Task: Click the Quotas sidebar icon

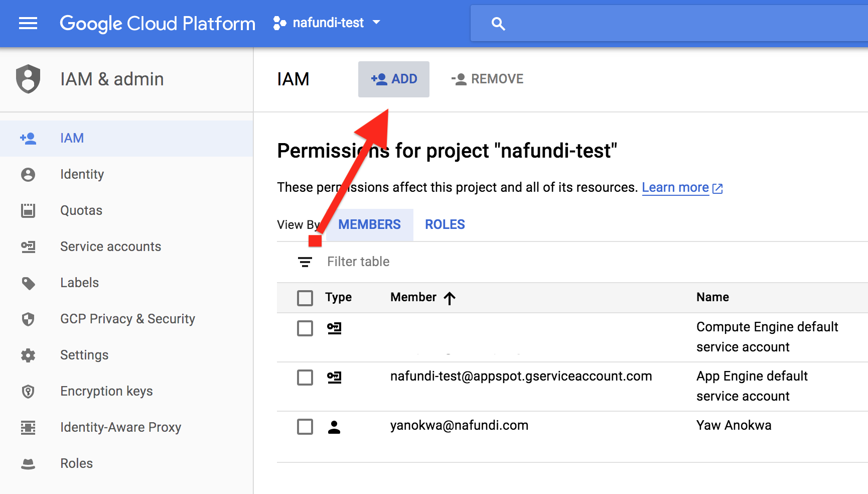Action: click(28, 210)
